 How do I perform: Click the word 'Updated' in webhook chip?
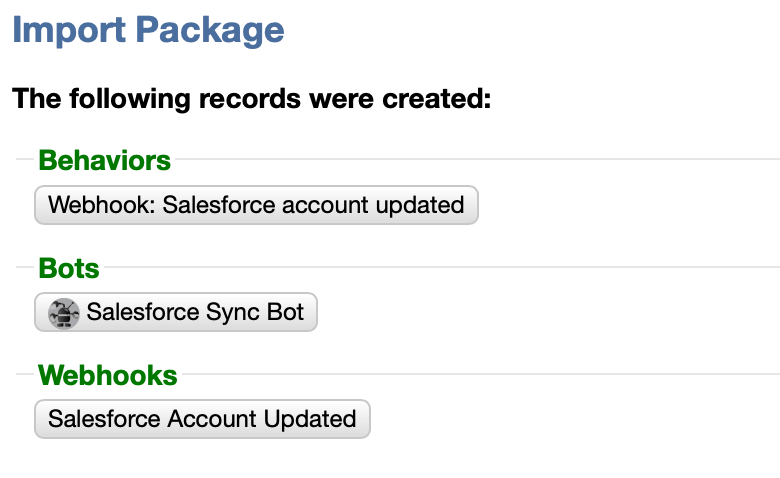coord(310,419)
